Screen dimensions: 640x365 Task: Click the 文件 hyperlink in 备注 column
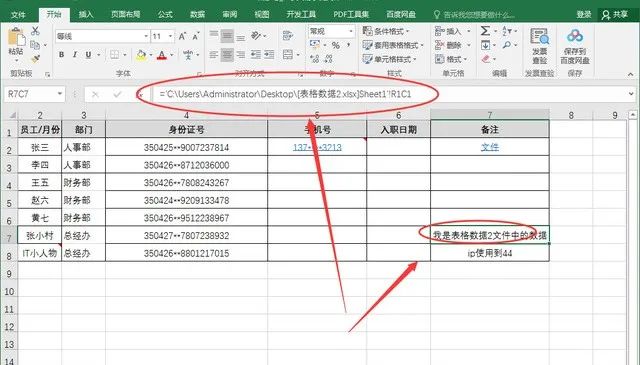point(490,147)
